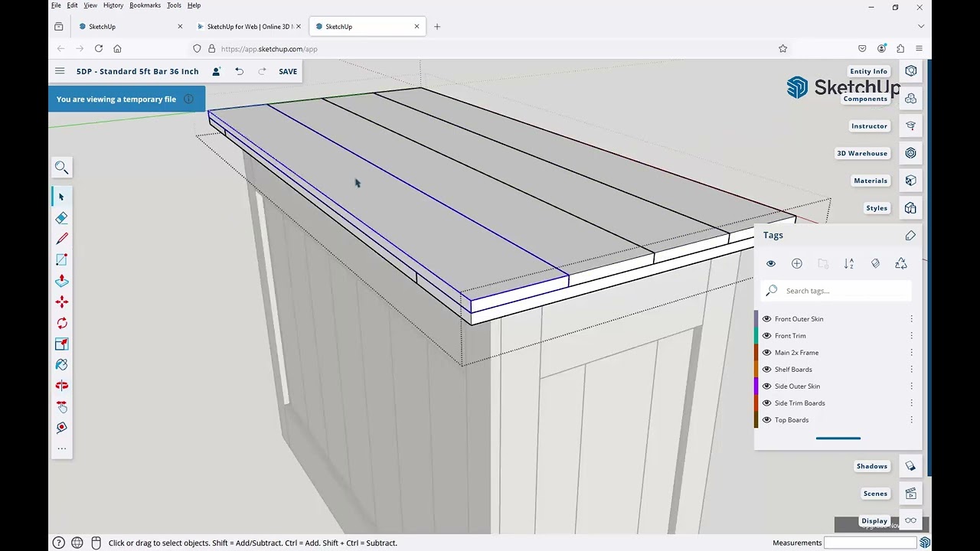Image resolution: width=980 pixels, height=551 pixels.
Task: Choose the Eraser tool
Action: (62, 218)
